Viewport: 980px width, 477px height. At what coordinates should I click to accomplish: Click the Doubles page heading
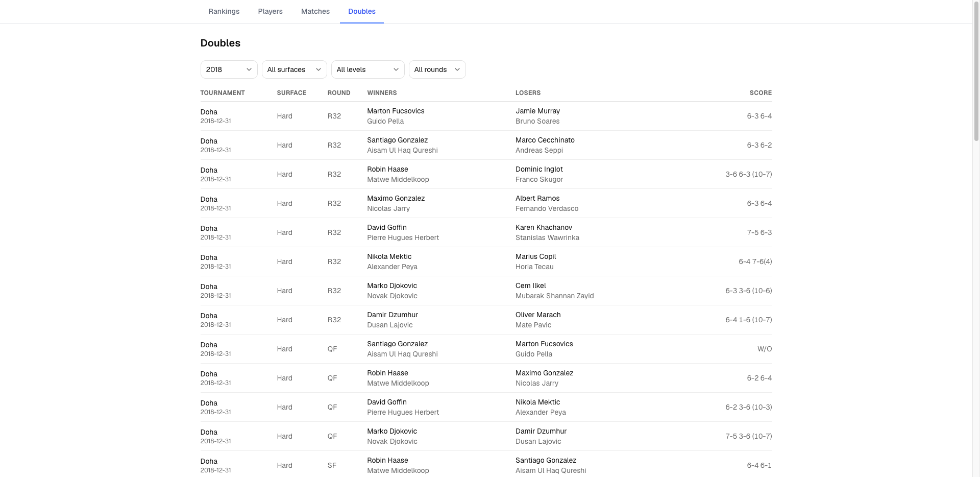[x=220, y=43]
